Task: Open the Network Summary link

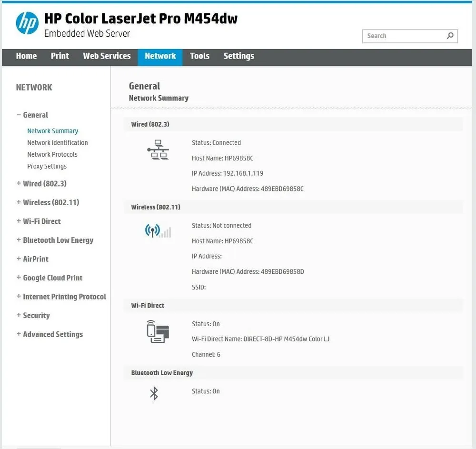Action: click(x=53, y=131)
